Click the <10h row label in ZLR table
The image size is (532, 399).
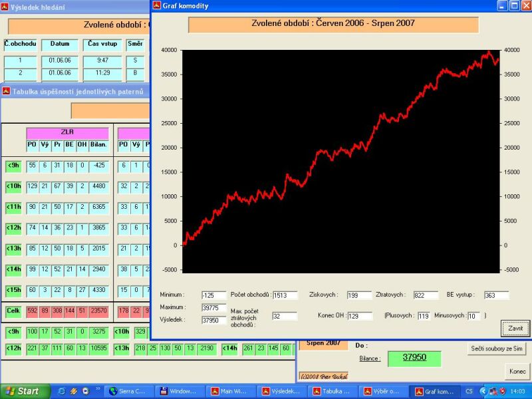13,186
